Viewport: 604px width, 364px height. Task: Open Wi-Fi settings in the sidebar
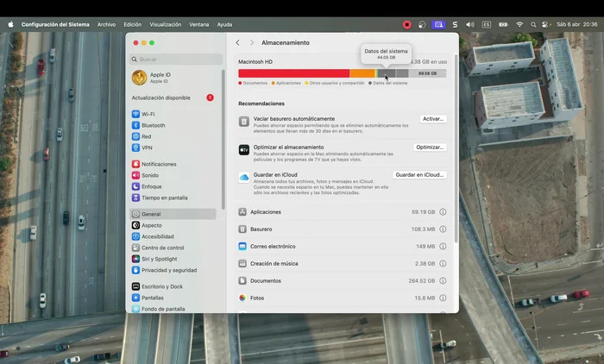pyautogui.click(x=148, y=114)
